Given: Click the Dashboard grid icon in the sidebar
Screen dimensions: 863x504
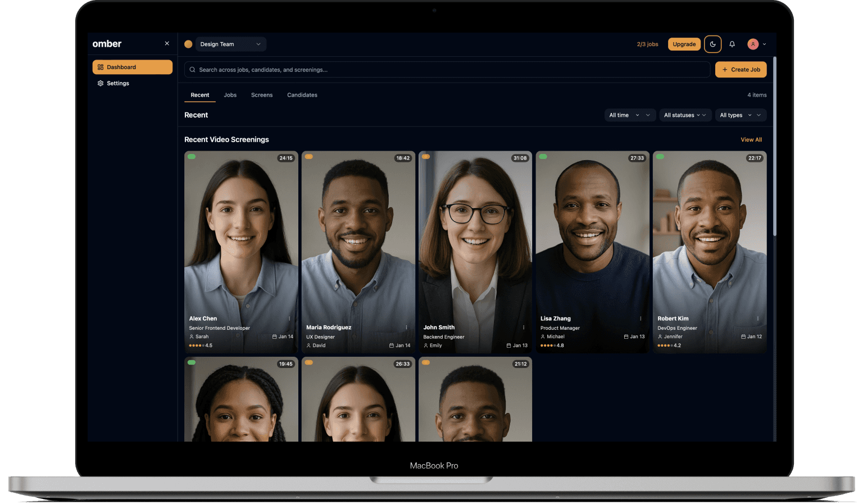Looking at the screenshot, I should (x=101, y=67).
